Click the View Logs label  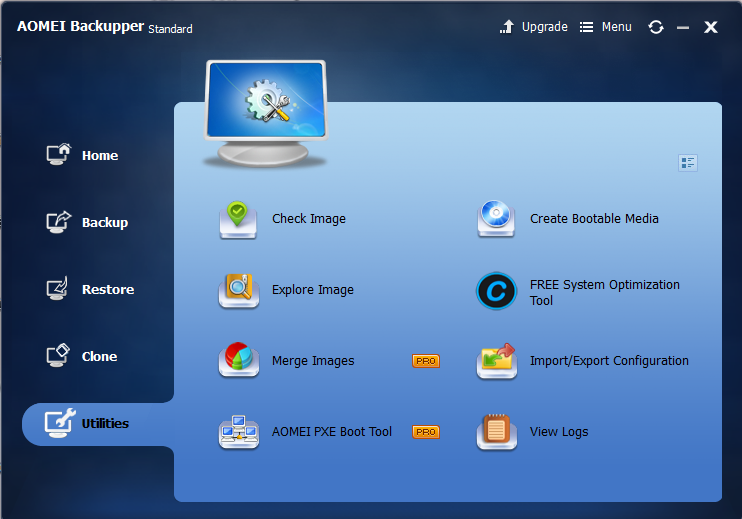tap(559, 431)
